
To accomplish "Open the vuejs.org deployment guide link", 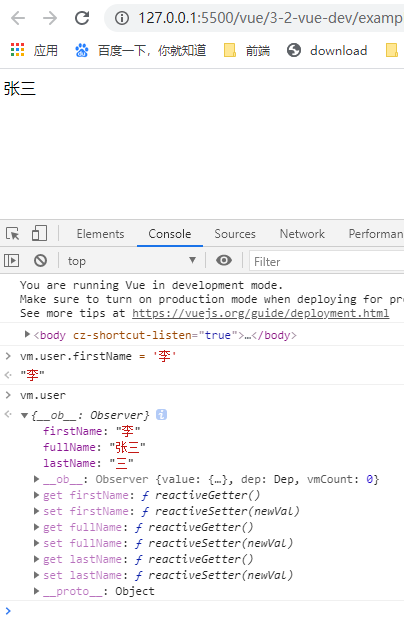I will tap(261, 313).
